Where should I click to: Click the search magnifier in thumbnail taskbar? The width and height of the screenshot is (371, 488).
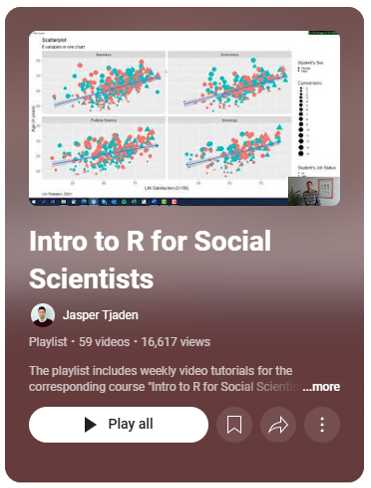(43, 202)
